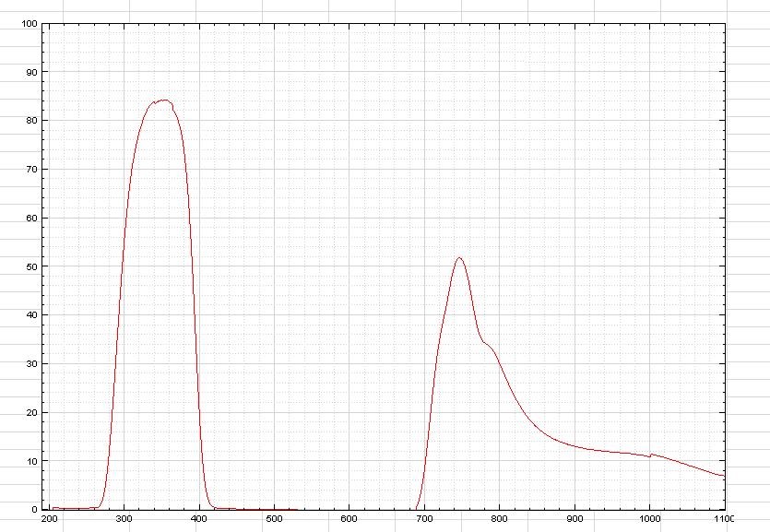
Task: Click the right end of the red curve
Action: (x=723, y=476)
